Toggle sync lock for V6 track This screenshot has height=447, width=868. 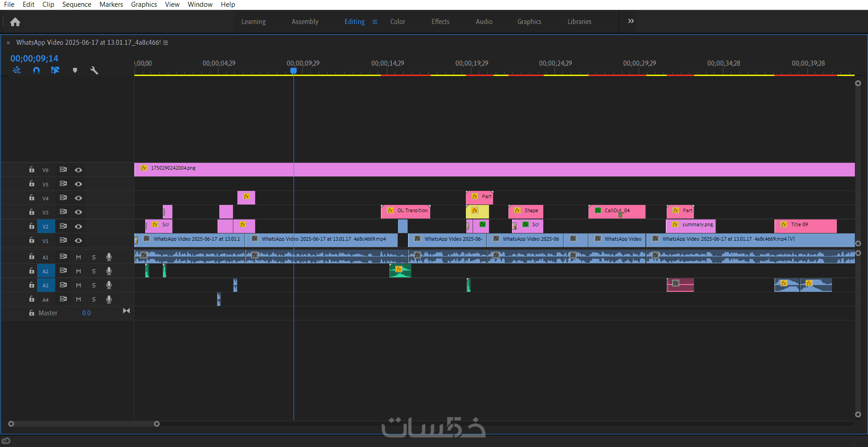pyautogui.click(x=63, y=170)
